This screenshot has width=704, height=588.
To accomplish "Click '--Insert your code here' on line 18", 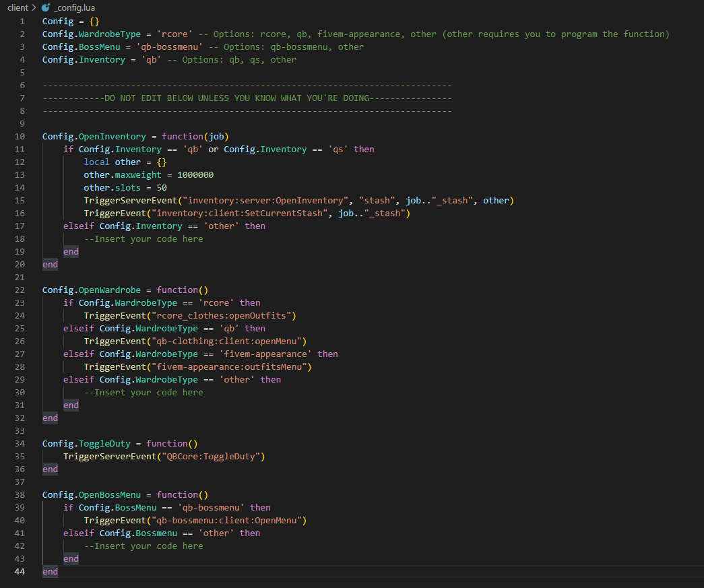I will pos(143,239).
